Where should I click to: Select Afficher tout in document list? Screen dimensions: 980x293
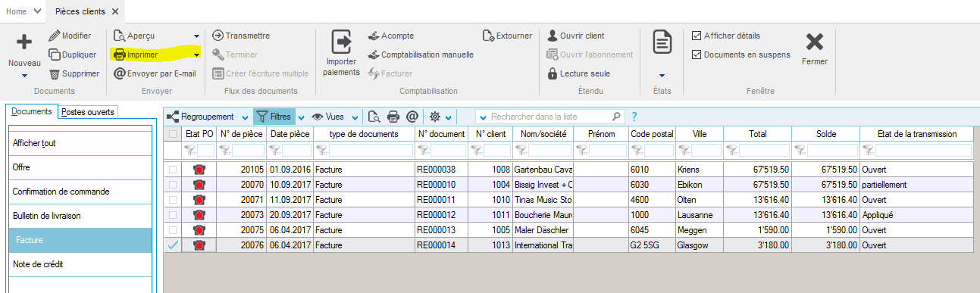(80, 143)
